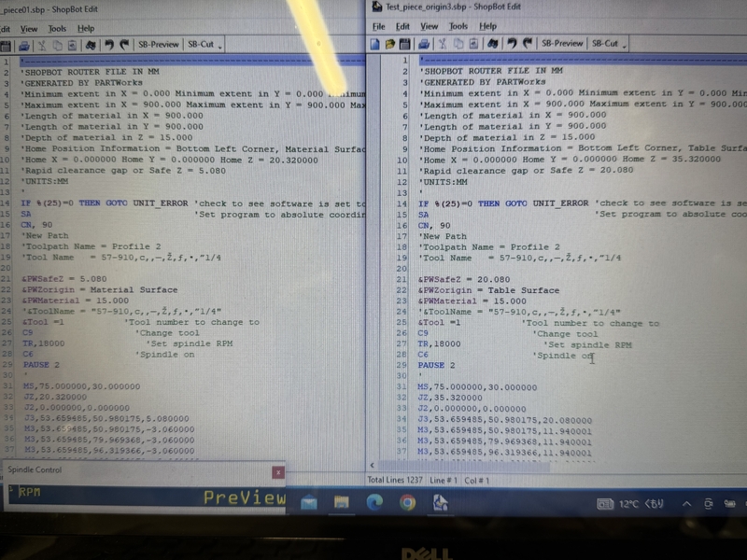Click Paste icon in right window toolbar
Image resolution: width=747 pixels, height=560 pixels.
(473, 44)
